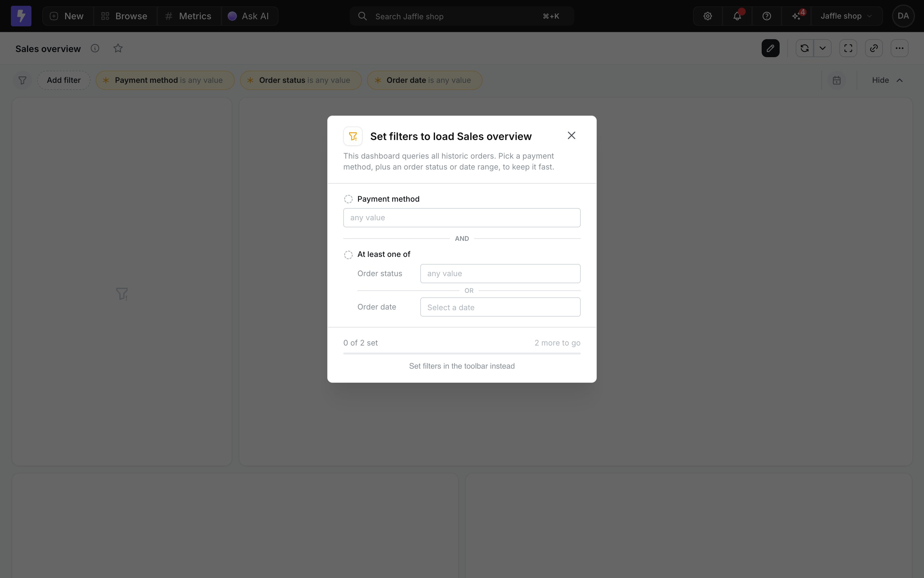Open the three-dot more options menu
The height and width of the screenshot is (578, 924).
[x=899, y=48]
